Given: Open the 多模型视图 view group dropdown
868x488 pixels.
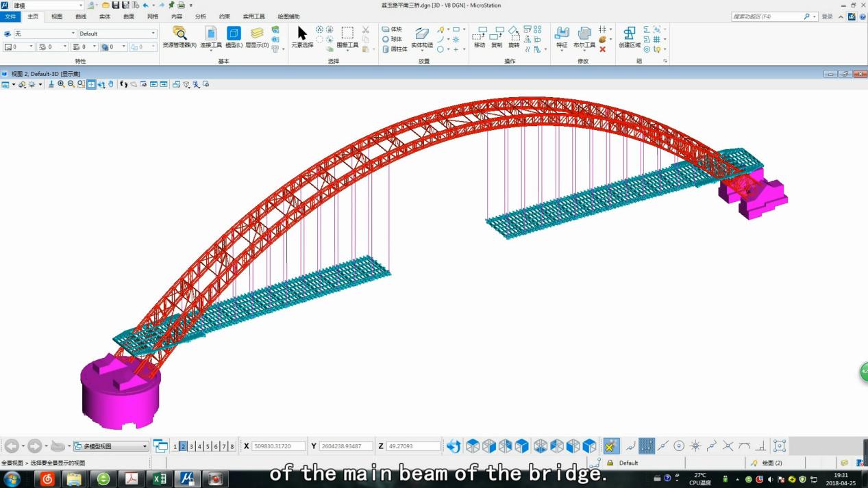Looking at the screenshot, I should pos(111,446).
